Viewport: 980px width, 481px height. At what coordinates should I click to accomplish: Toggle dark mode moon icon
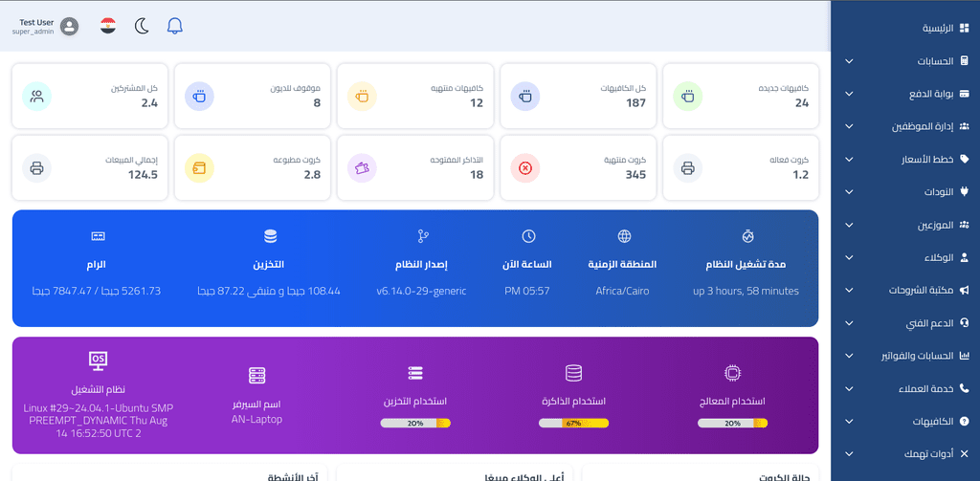coord(142,26)
